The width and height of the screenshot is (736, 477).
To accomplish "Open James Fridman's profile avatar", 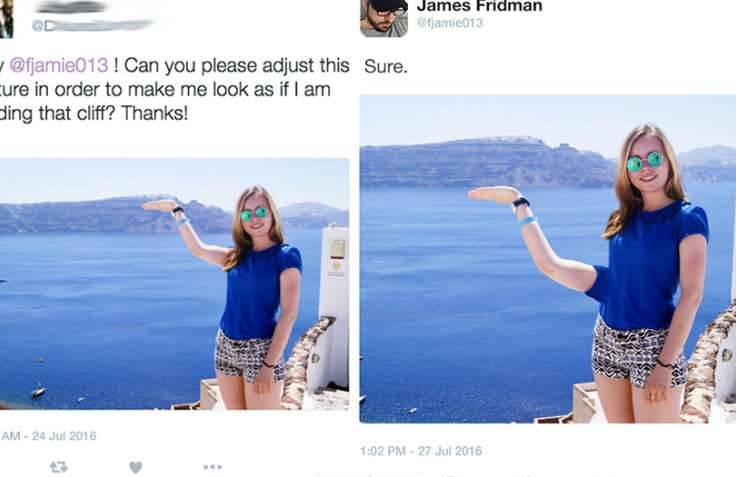I will tap(384, 18).
